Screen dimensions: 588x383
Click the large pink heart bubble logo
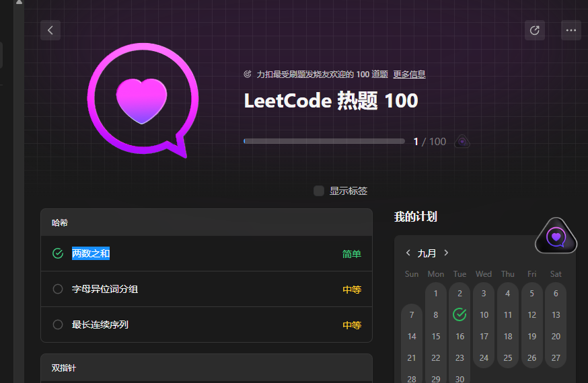[143, 100]
